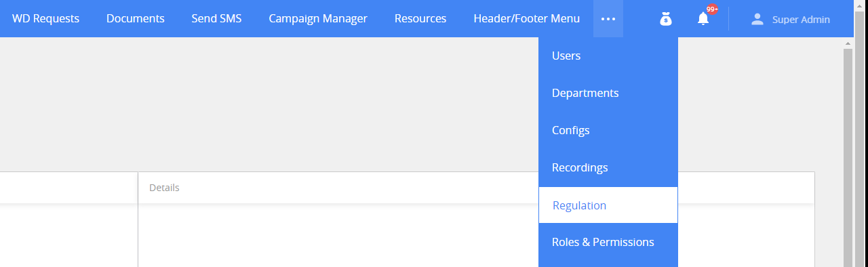Viewport: 868px width, 267px height.
Task: Click the money bag icon
Action: click(x=666, y=19)
